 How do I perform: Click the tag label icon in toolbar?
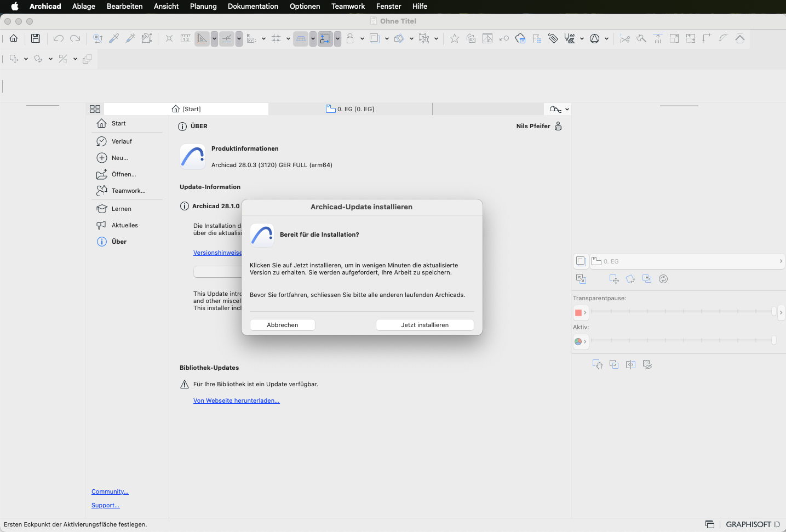553,38
